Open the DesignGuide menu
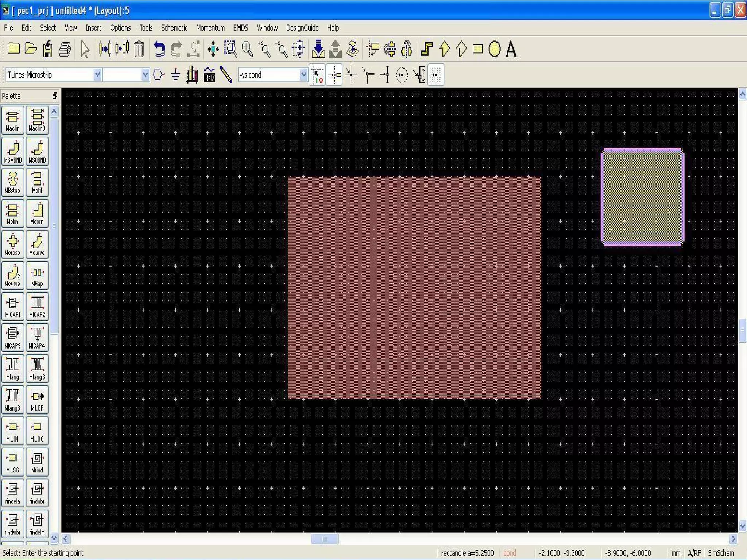 [x=302, y=28]
